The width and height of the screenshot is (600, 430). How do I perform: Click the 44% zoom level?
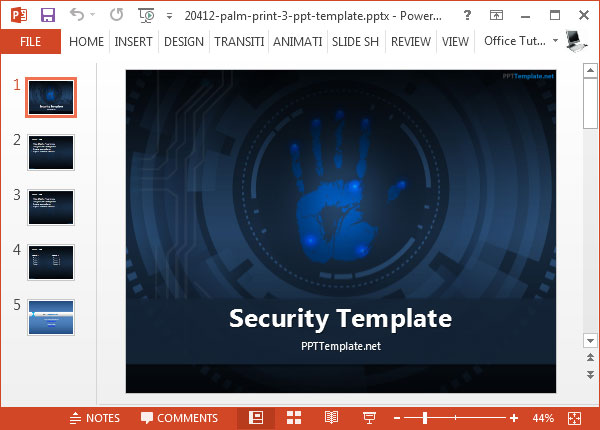coord(543,418)
